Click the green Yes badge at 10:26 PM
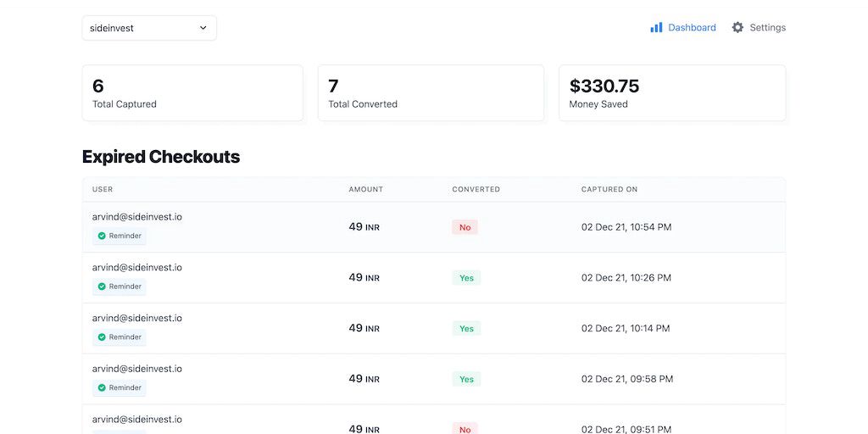The width and height of the screenshot is (868, 434). click(466, 278)
